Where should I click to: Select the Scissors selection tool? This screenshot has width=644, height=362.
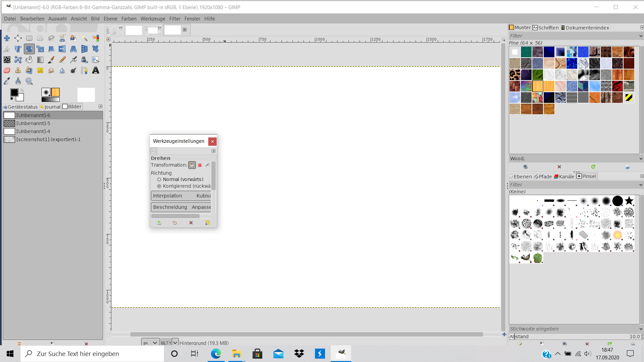tap(62, 38)
